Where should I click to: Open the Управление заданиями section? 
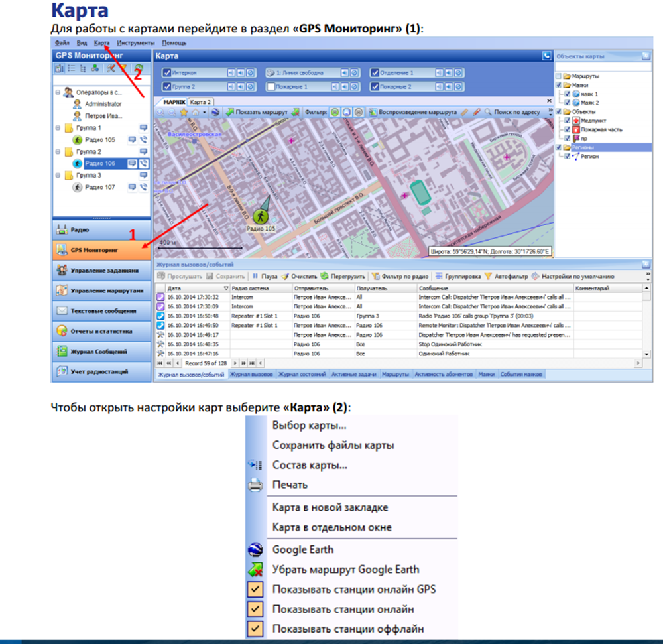(102, 270)
